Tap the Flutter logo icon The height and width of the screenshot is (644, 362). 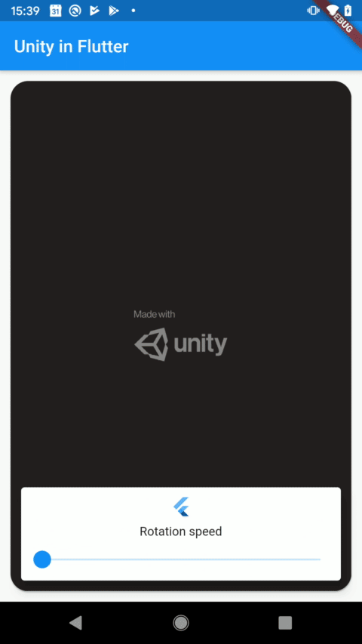coord(181,507)
